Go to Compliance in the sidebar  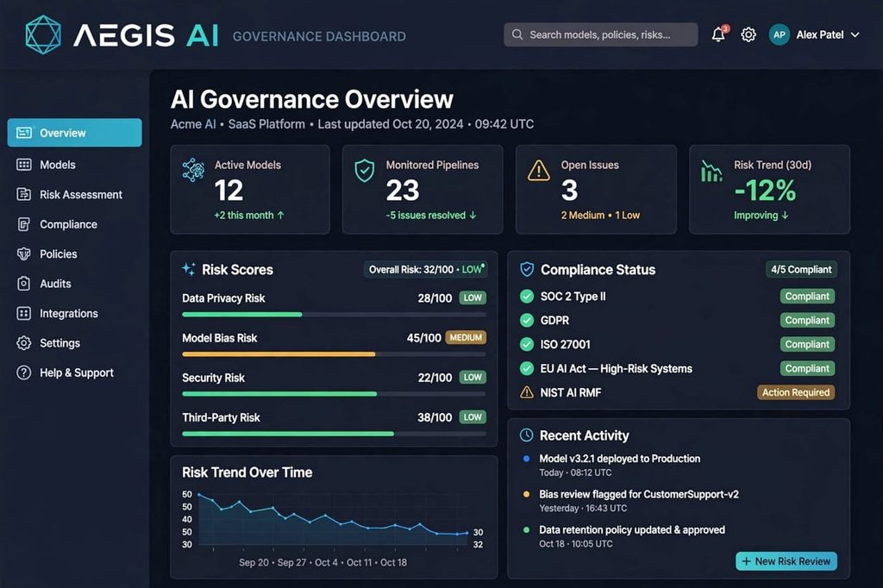[x=74, y=224]
